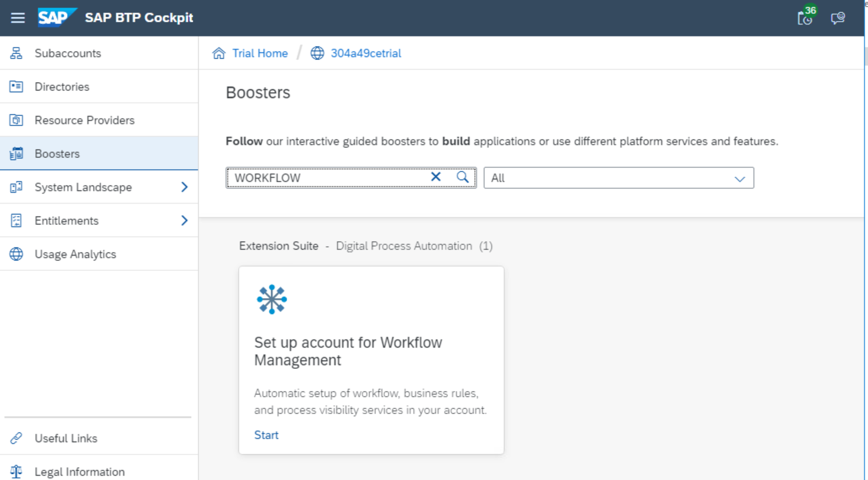Open the 304a49cetrial breadcrumb link

click(366, 53)
